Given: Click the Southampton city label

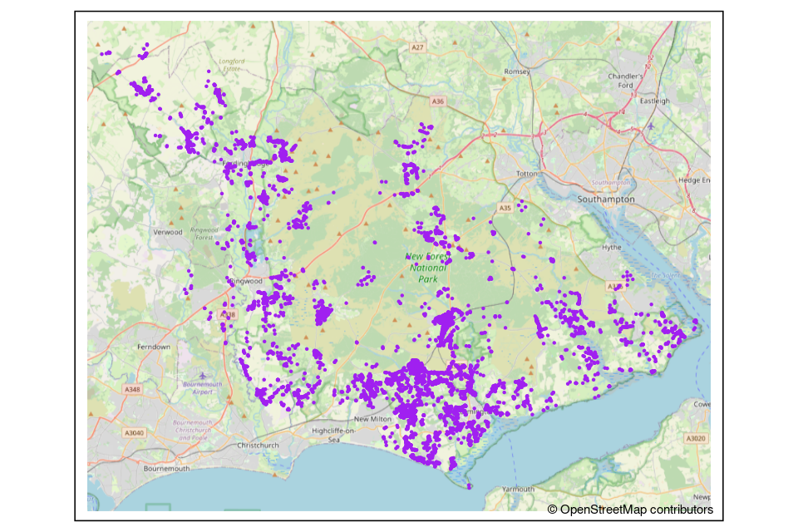Looking at the screenshot, I should pos(606,199).
